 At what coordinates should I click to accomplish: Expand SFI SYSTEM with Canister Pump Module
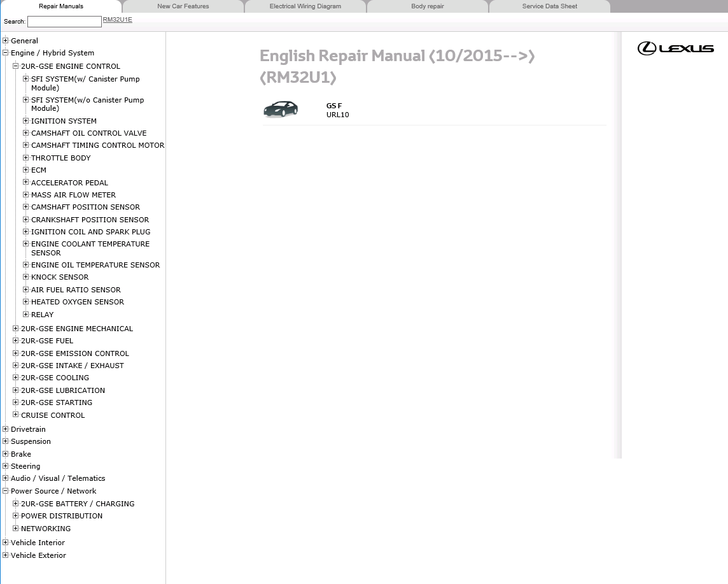pyautogui.click(x=26, y=78)
